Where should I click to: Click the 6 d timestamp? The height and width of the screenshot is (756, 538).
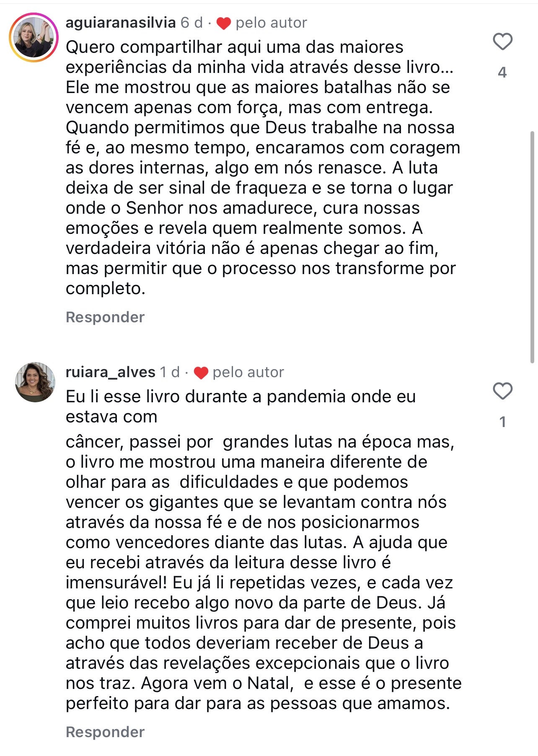(191, 23)
